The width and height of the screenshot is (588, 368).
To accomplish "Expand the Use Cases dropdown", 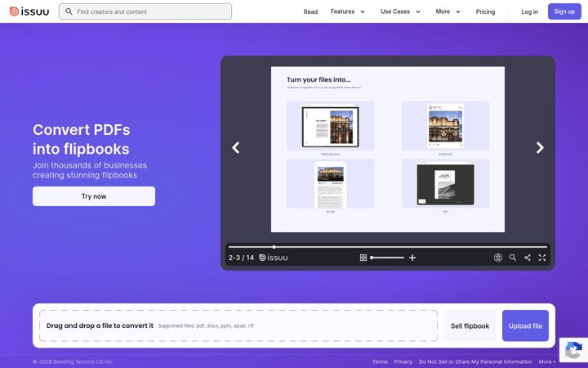I will click(400, 11).
